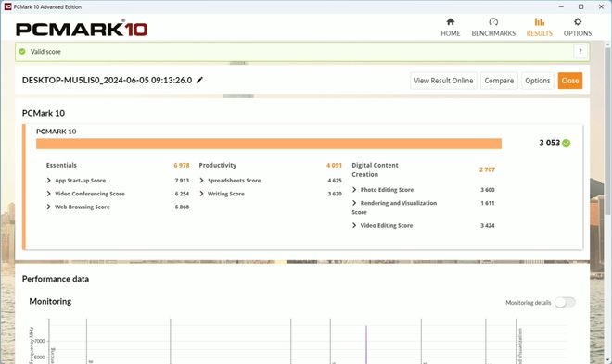Click the green check next to 3 053
Viewport: 612px width, 364px height.
(x=567, y=143)
